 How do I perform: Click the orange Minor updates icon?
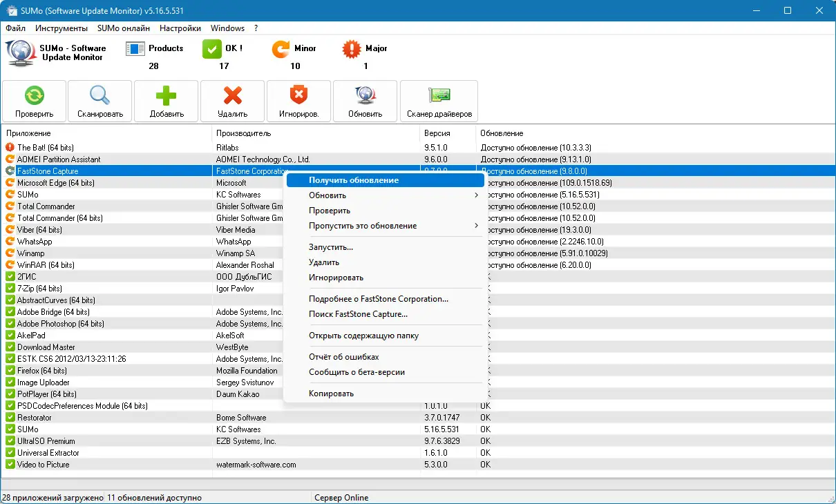click(x=281, y=49)
